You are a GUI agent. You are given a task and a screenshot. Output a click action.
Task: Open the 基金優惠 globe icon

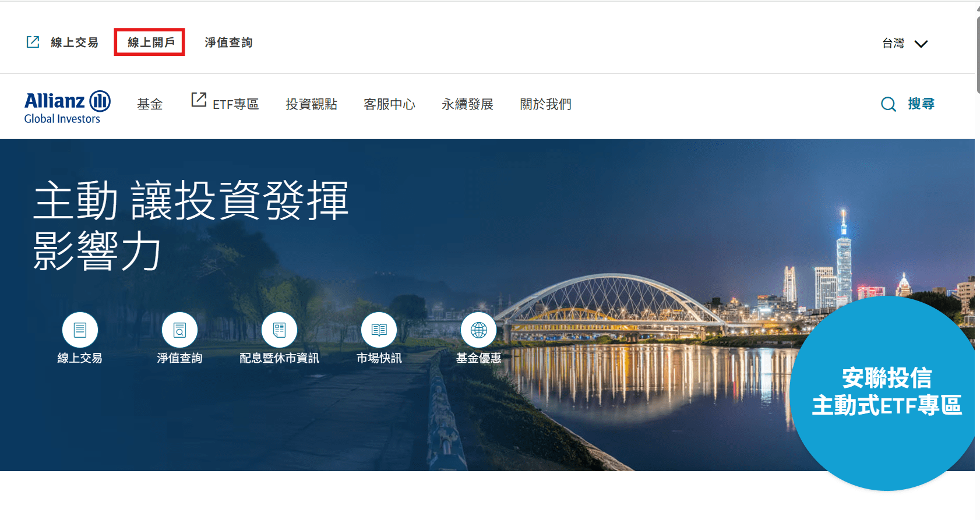pyautogui.click(x=478, y=330)
